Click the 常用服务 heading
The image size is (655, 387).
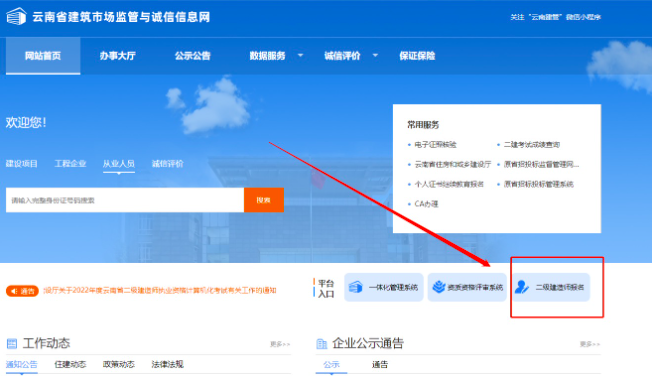pos(423,125)
